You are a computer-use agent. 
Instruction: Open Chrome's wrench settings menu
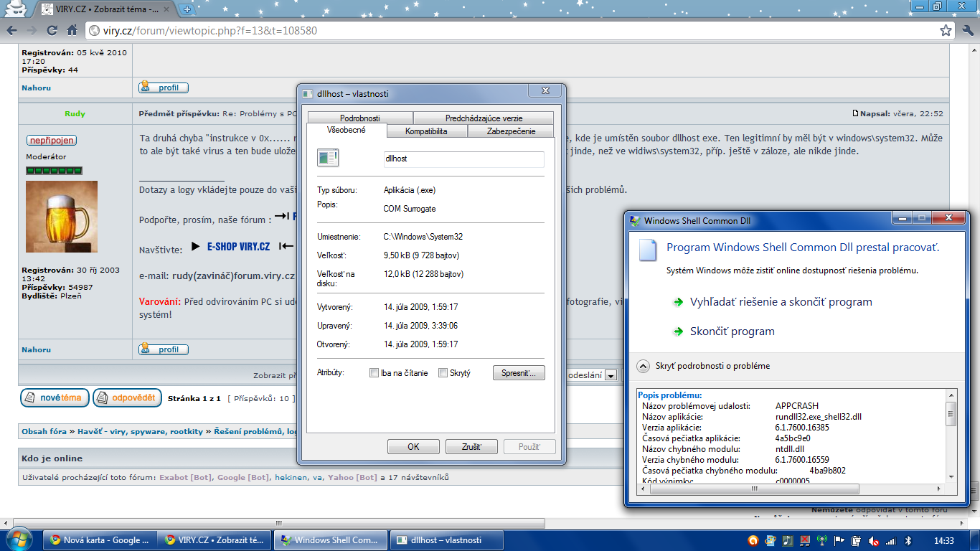tap(966, 31)
